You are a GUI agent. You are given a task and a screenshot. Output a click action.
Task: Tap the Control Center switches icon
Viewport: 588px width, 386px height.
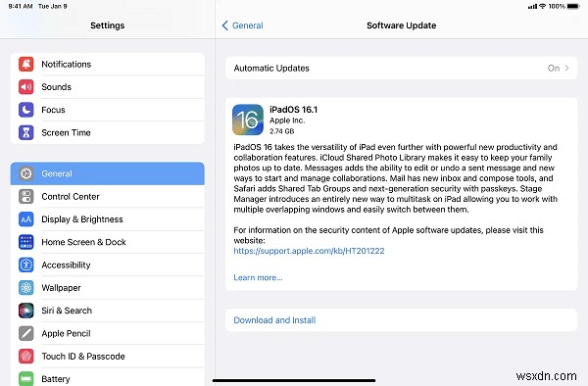point(25,196)
